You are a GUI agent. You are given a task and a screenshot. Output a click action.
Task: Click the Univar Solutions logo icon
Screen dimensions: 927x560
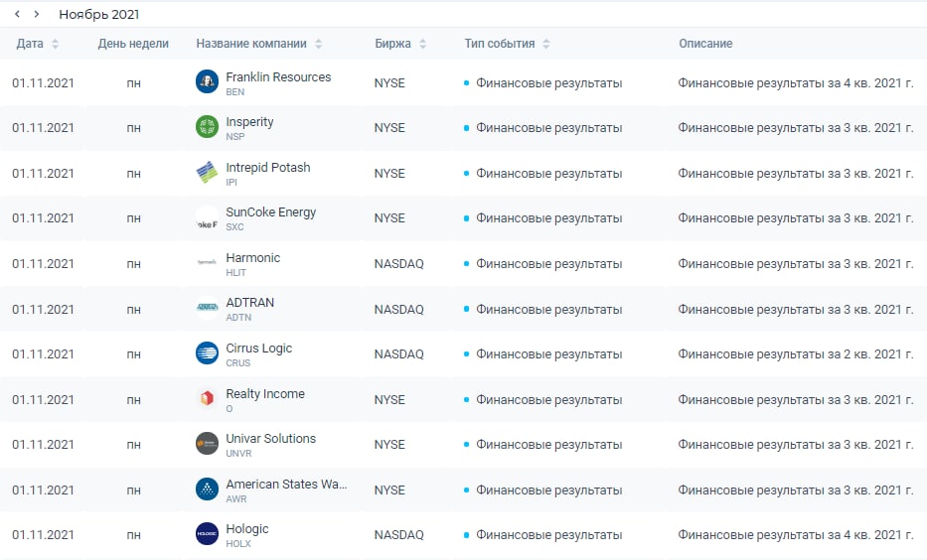207,443
